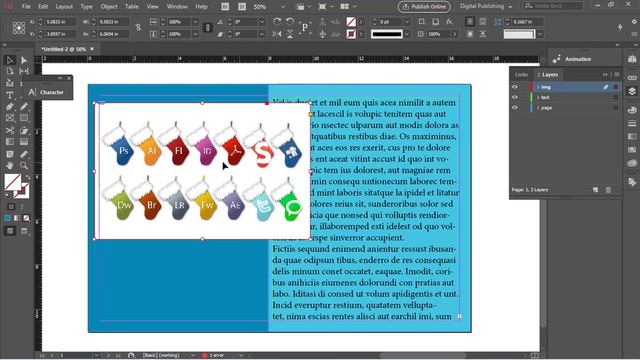Screen dimensions: 640x360
Task: Open Digital Publishing workspace dropdown
Action: [486, 6]
